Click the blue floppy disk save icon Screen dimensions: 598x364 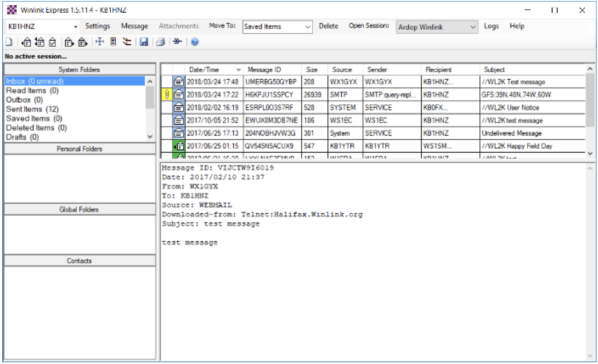(144, 42)
